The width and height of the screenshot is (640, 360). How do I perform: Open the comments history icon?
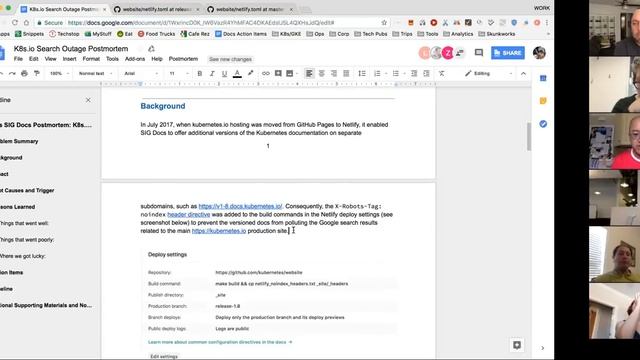point(479,53)
